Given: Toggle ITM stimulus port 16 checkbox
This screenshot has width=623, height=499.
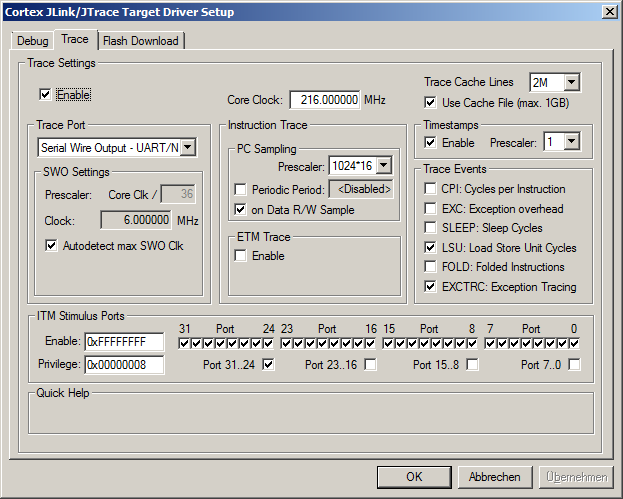Looking at the screenshot, I should click(x=370, y=343).
